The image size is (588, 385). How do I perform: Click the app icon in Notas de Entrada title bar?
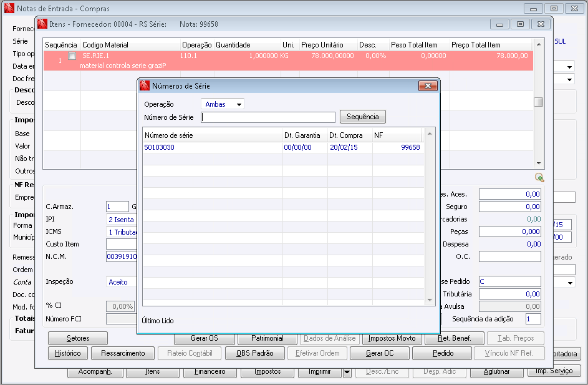point(9,8)
